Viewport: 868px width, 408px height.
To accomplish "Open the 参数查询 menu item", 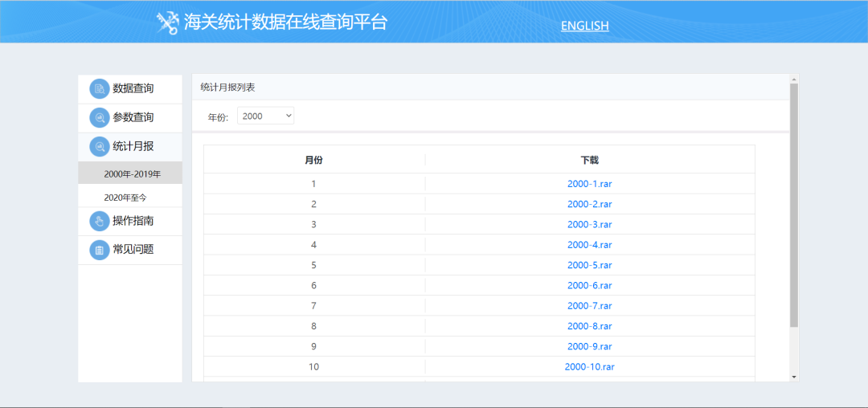I will coord(130,118).
